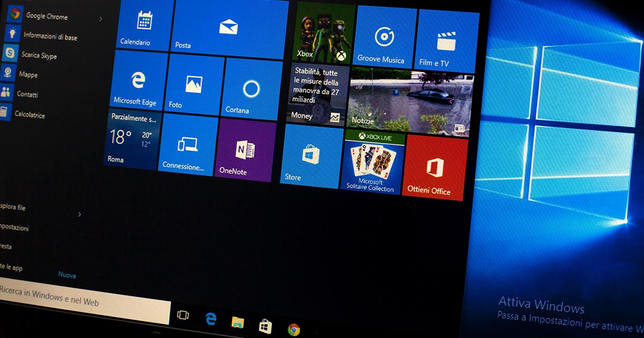Open the Foto tile
The height and width of the screenshot is (338, 644).
click(194, 85)
